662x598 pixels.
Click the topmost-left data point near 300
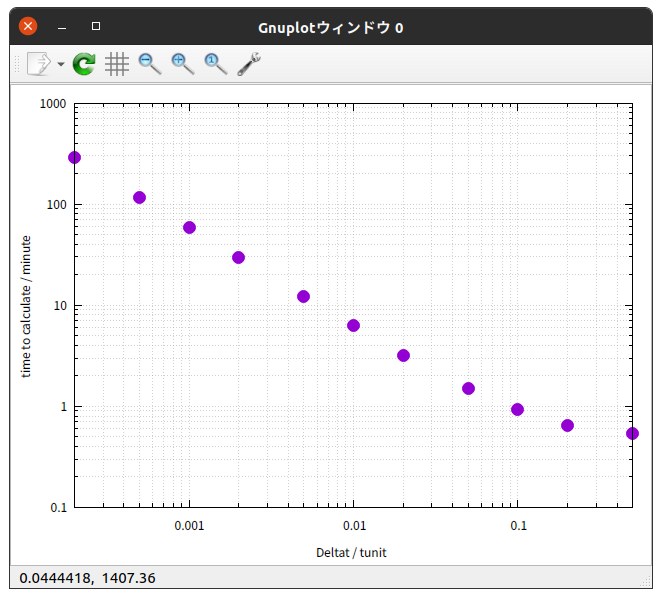coord(74,158)
